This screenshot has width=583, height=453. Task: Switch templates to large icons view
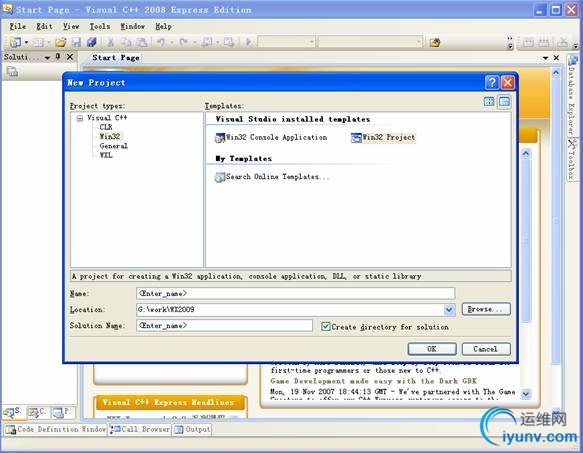click(489, 101)
